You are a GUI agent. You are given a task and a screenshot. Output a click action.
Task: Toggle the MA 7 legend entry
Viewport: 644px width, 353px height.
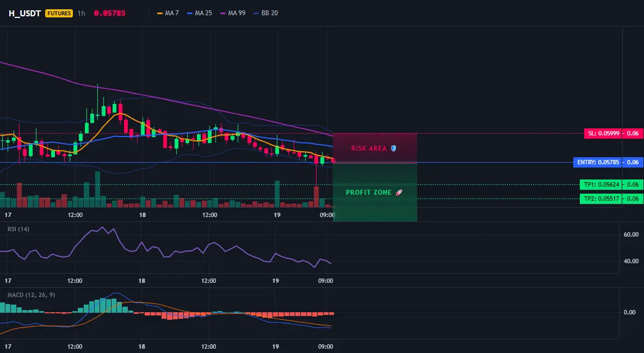(168, 13)
